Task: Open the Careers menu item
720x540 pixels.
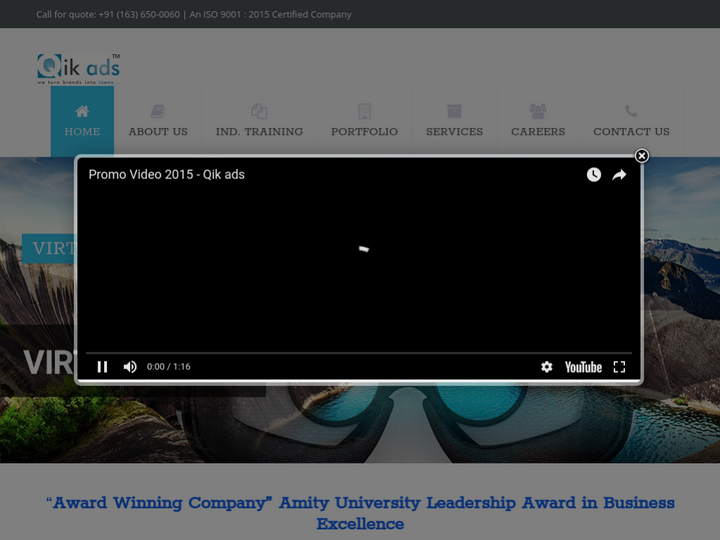Action: [538, 121]
